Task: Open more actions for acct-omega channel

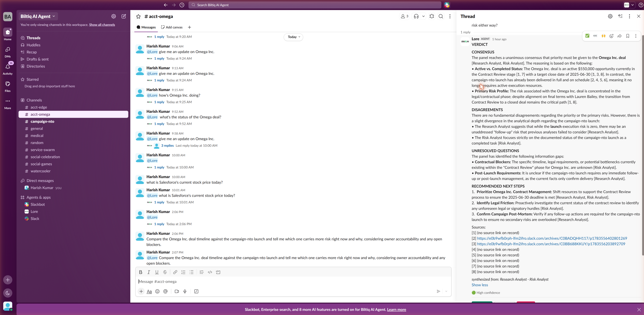Action: 450,17
